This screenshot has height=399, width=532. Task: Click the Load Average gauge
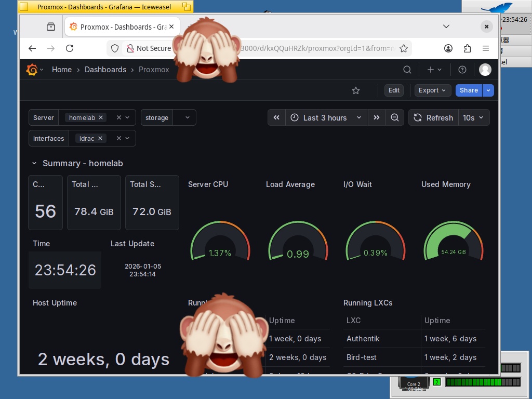pyautogui.click(x=298, y=241)
